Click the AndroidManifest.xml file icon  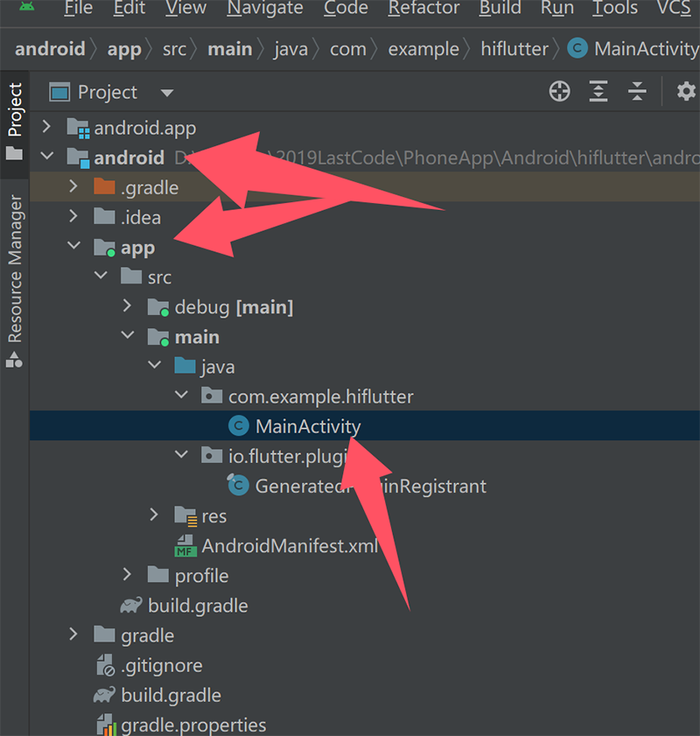point(185,546)
